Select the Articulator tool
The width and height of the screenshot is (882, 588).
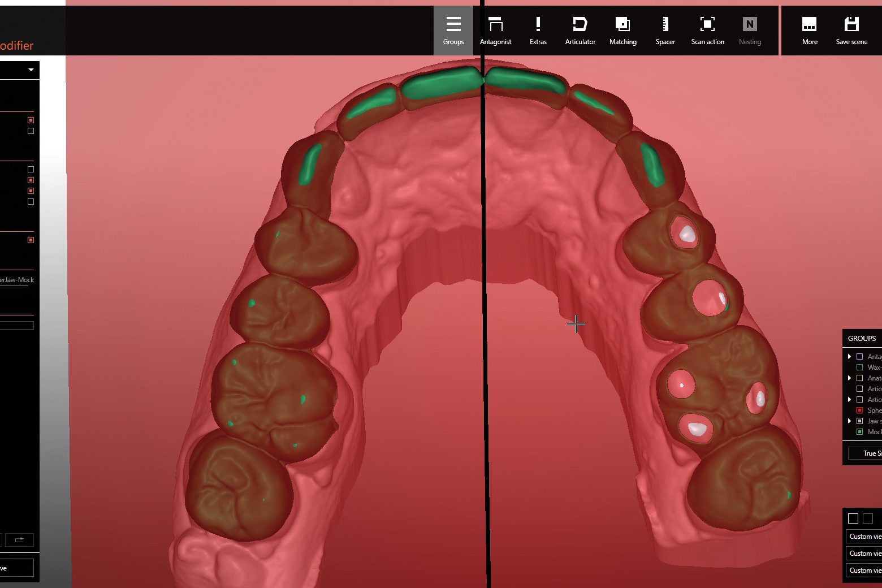click(580, 31)
